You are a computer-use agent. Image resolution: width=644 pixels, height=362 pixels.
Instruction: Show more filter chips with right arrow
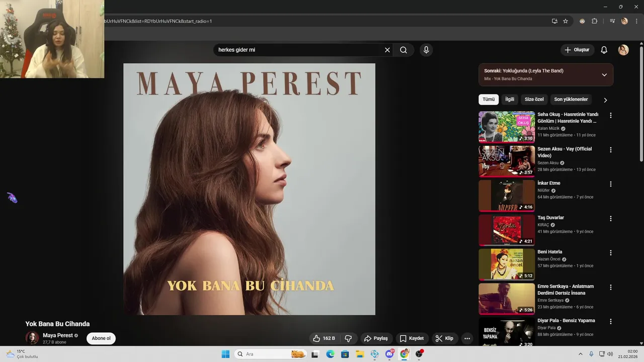(605, 100)
